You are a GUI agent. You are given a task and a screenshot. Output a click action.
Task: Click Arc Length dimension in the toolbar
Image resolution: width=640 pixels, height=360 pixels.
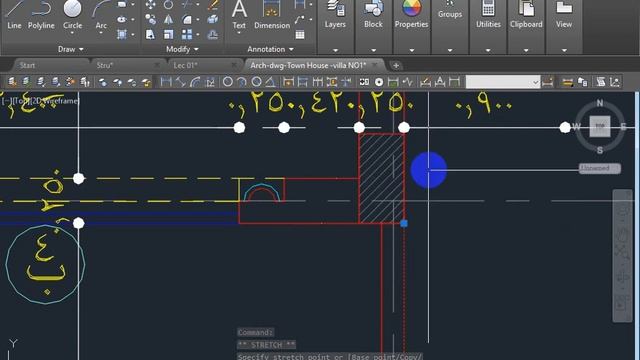(195, 82)
